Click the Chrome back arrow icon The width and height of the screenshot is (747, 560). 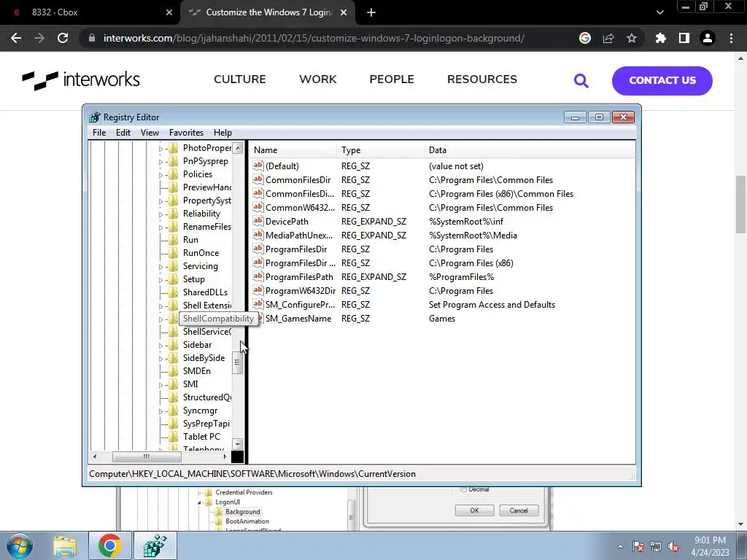[x=16, y=38]
